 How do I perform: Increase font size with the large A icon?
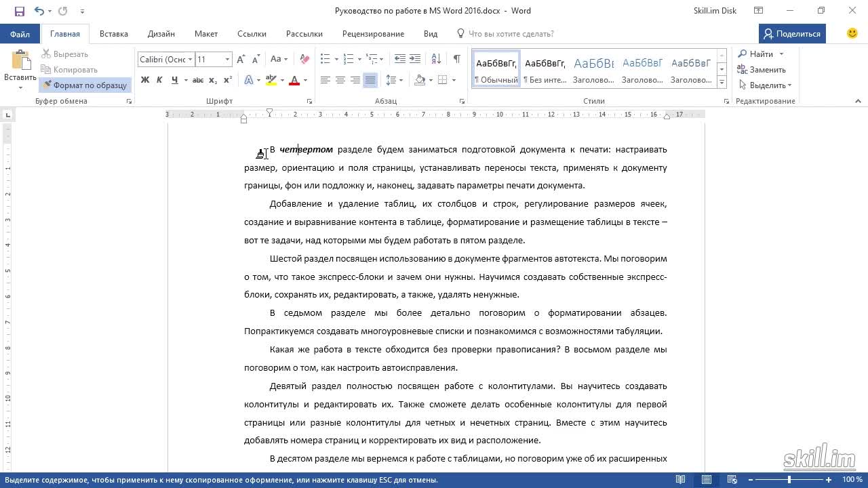[x=241, y=60]
